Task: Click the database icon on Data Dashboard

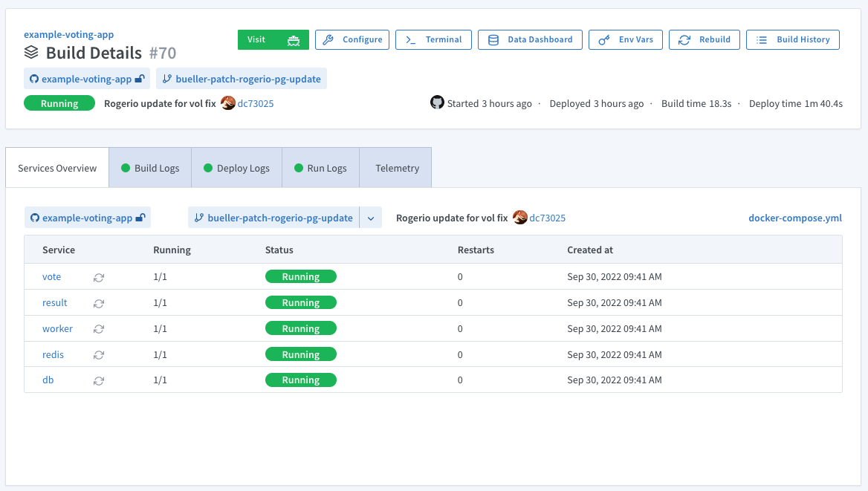Action: [493, 40]
